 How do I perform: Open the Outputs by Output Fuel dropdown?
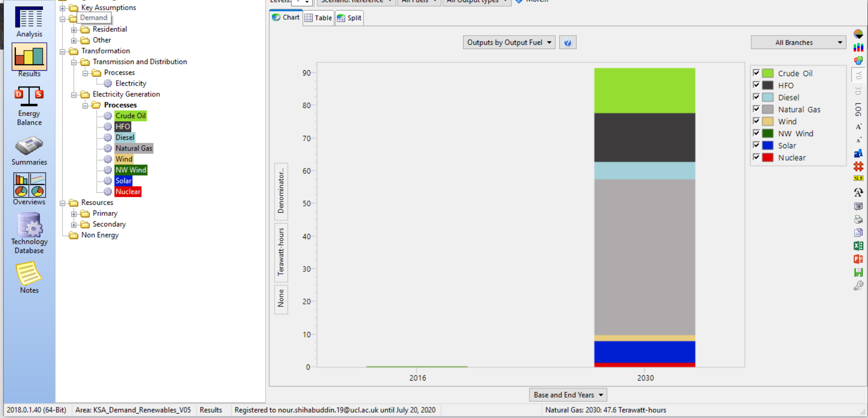click(x=509, y=42)
